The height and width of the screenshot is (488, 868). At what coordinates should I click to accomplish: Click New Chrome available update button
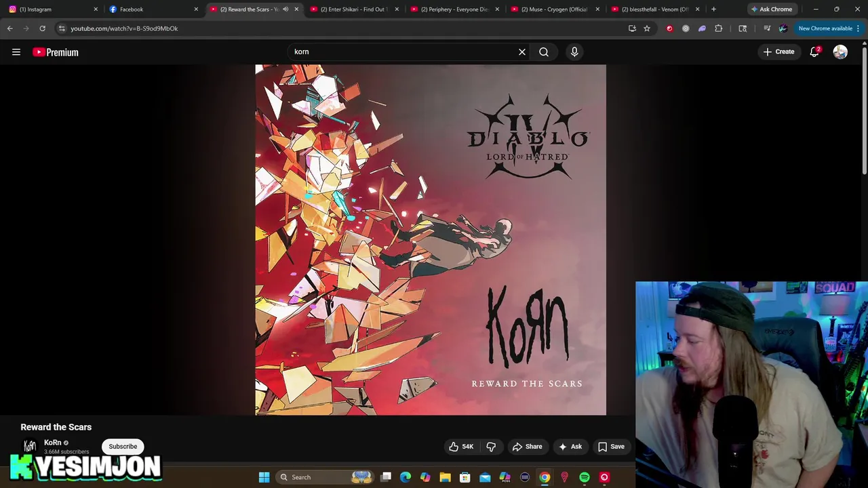pos(825,28)
